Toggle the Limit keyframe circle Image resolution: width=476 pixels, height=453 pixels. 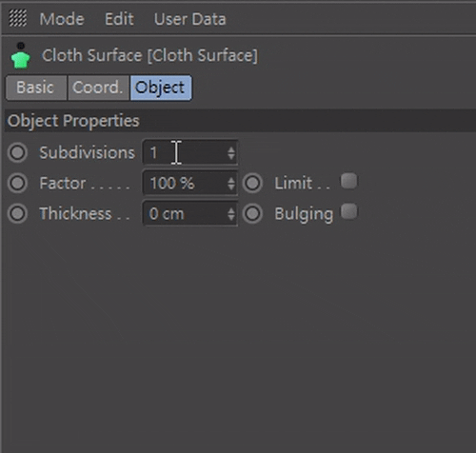click(x=252, y=183)
